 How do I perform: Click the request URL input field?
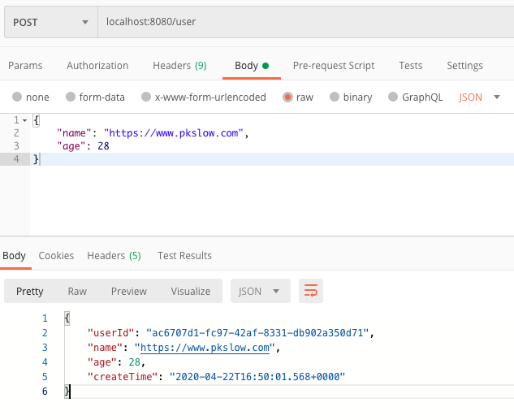click(300, 22)
